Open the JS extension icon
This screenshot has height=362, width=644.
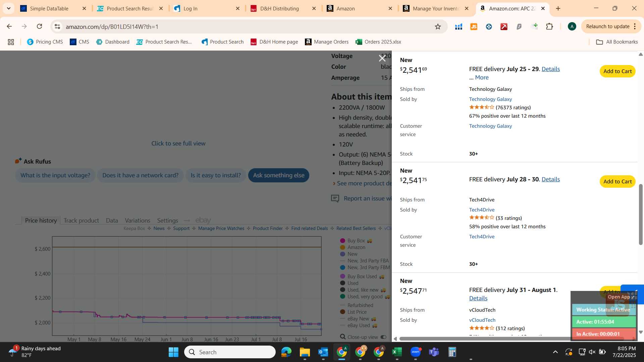(x=474, y=26)
